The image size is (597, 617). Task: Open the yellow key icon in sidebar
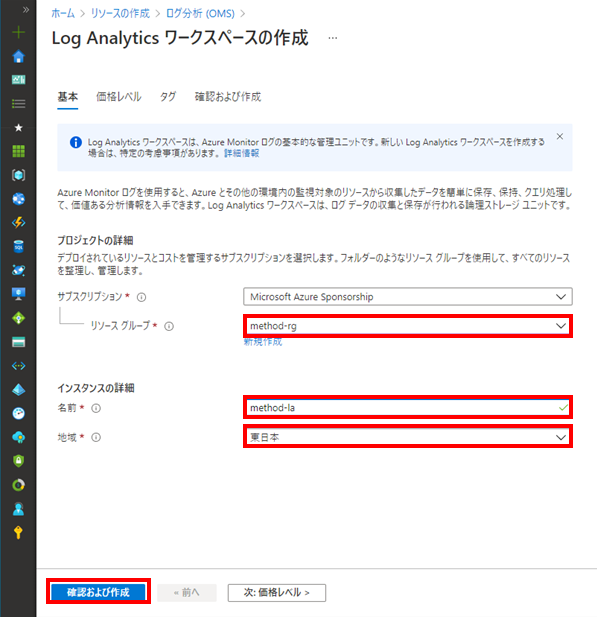pos(18,532)
